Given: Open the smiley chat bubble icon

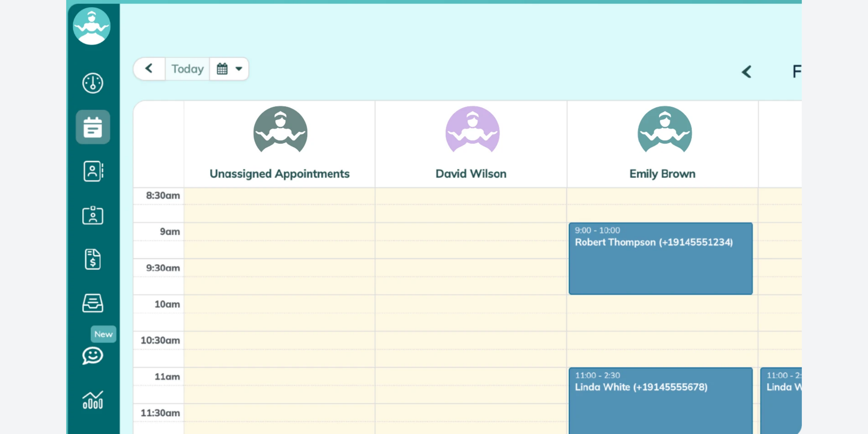Looking at the screenshot, I should [92, 355].
